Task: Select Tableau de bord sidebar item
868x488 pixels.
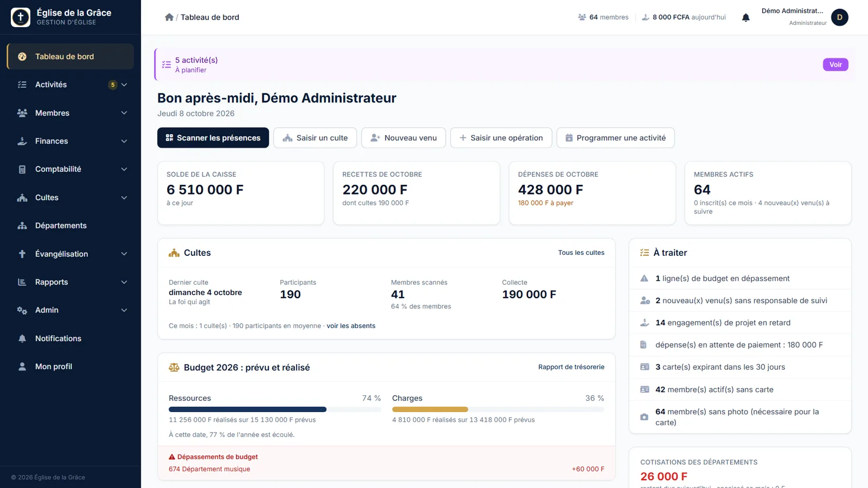Action: click(x=71, y=56)
